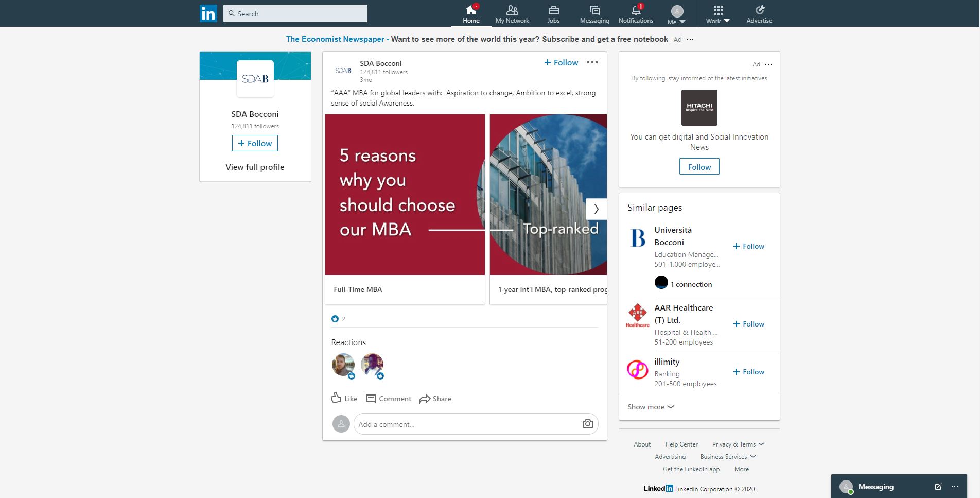Expand the Me profile menu
This screenshot has height=498, width=980.
(x=677, y=14)
